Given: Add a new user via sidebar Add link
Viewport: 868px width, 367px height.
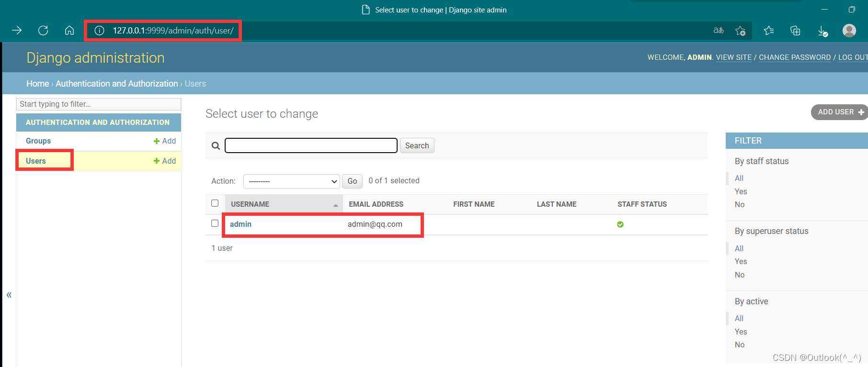Looking at the screenshot, I should click(x=165, y=161).
